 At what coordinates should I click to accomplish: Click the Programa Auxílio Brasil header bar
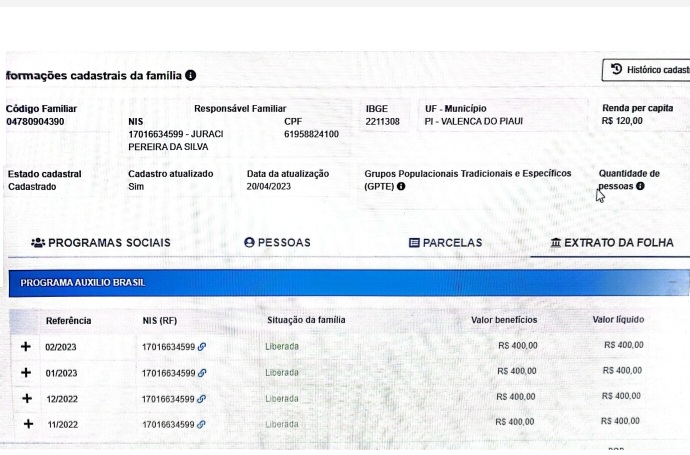click(x=348, y=283)
